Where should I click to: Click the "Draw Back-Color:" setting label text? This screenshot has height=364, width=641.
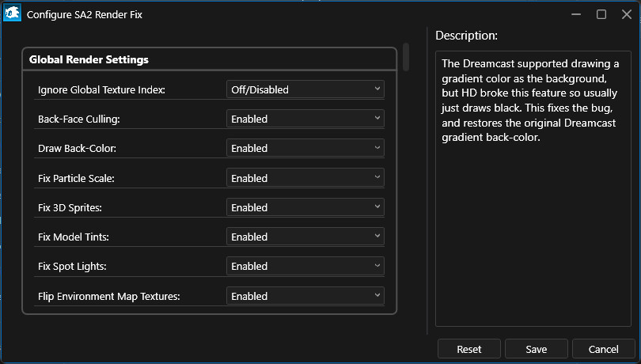click(77, 149)
